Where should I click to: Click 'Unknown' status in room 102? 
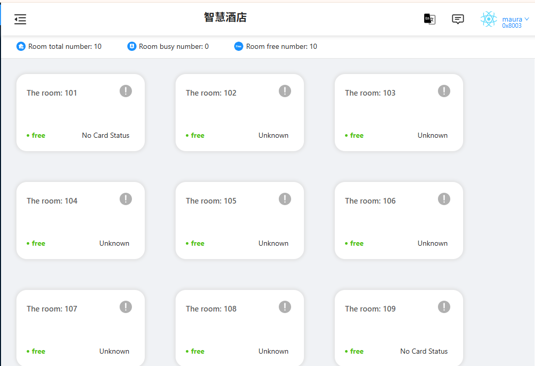tap(273, 135)
